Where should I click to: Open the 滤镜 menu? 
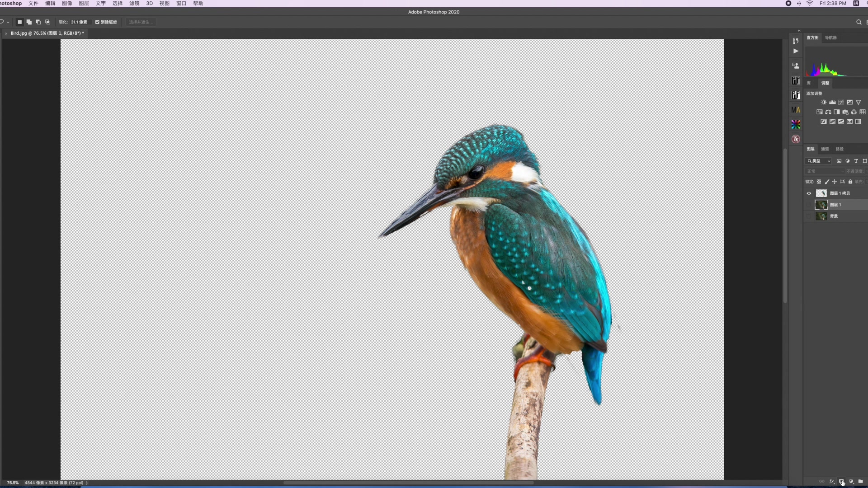click(133, 4)
